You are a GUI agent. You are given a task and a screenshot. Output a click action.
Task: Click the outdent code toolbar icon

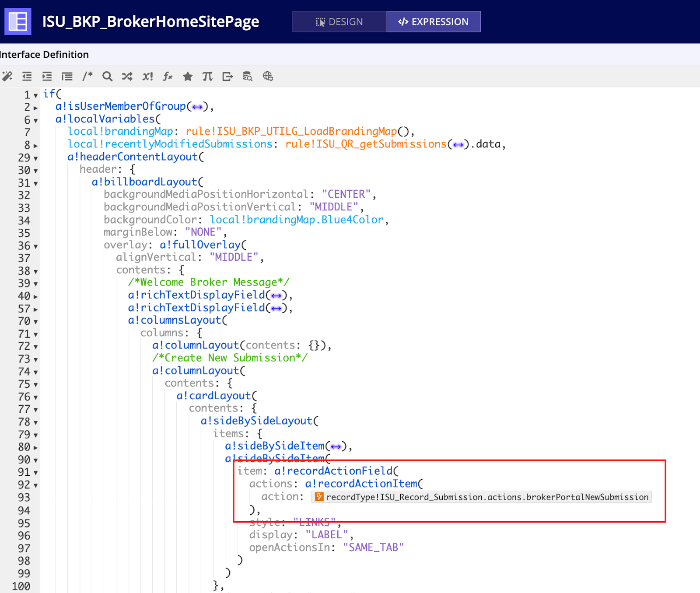point(27,77)
